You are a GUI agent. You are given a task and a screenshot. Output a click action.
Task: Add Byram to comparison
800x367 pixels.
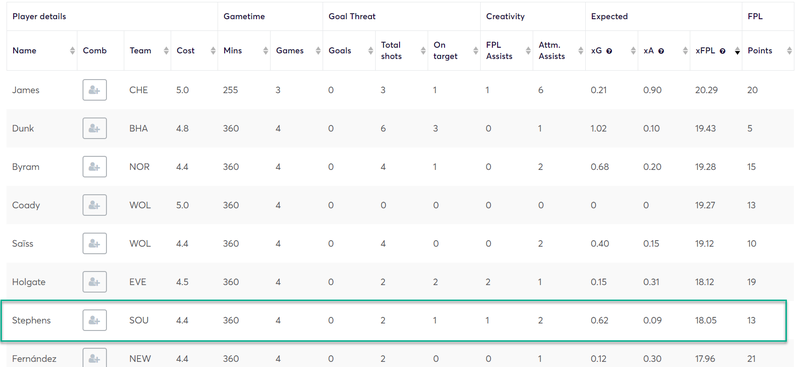click(94, 167)
